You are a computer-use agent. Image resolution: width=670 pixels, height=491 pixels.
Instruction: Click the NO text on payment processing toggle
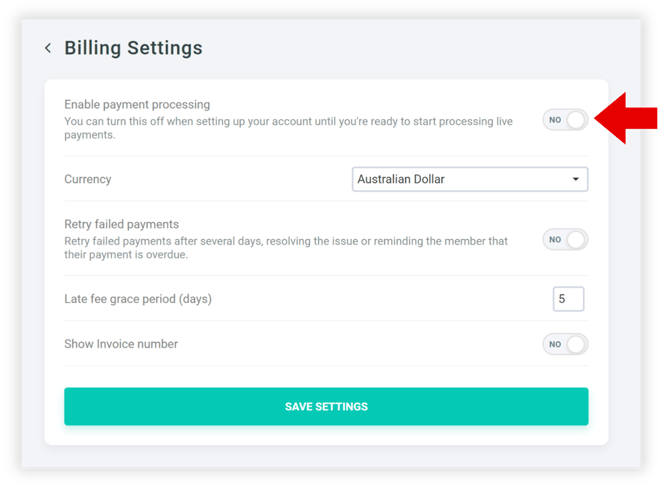click(x=555, y=120)
